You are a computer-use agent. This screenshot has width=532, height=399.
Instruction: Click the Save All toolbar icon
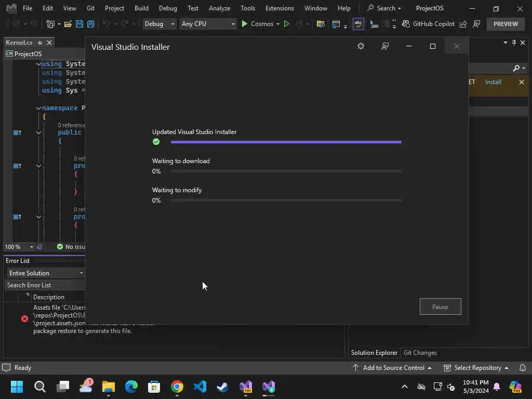[90, 24]
